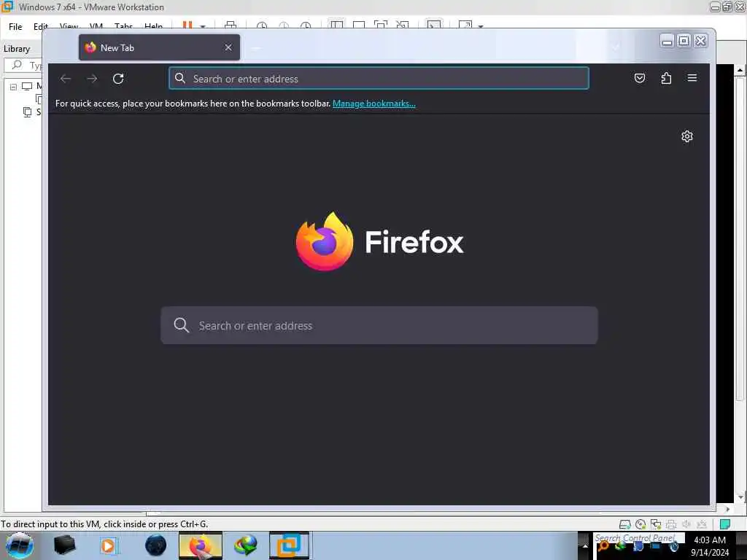Screen dimensions: 747x560
Task: Click VMware status bar sound icon
Action: pos(686,524)
